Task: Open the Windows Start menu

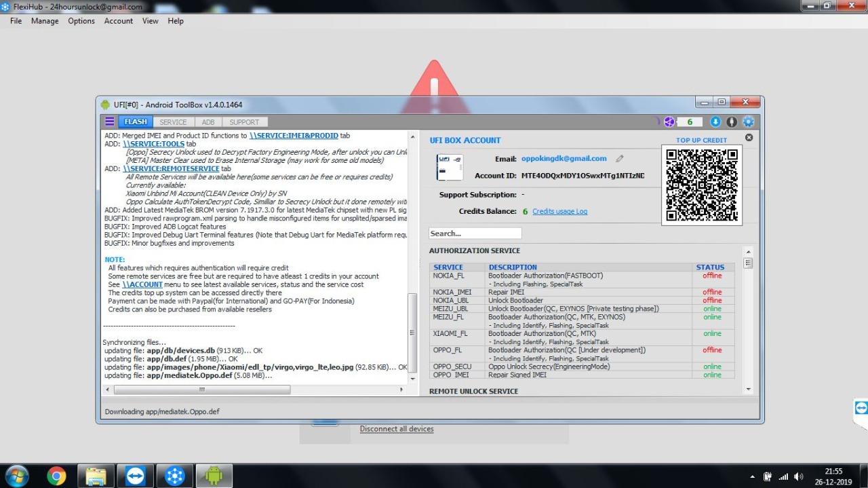Action: (16, 476)
